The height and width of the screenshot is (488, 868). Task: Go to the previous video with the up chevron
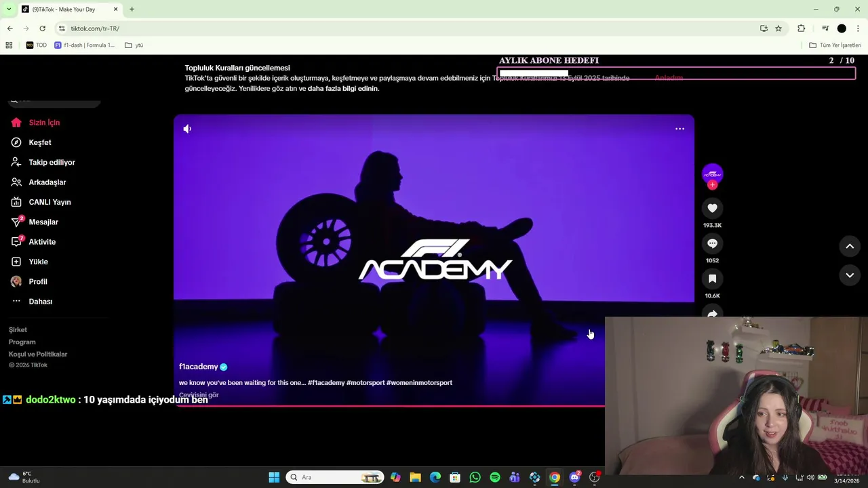coord(850,246)
